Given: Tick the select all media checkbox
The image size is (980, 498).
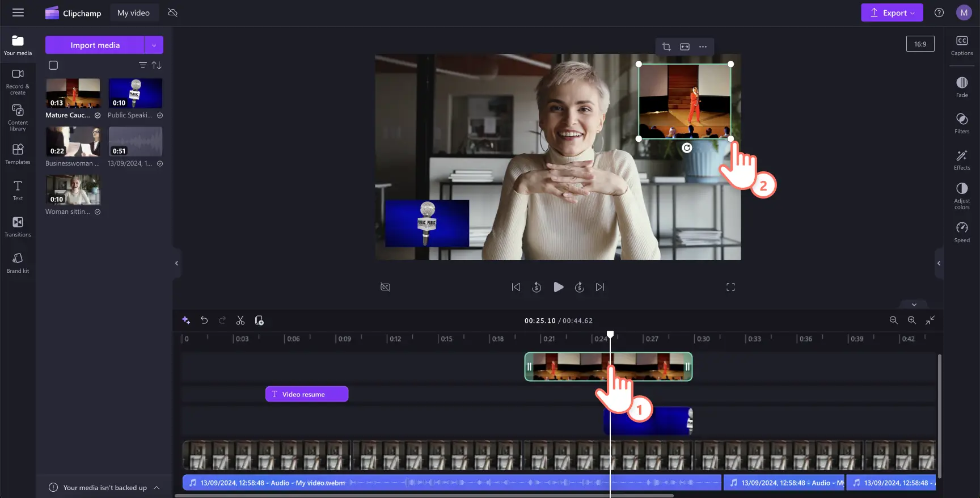Looking at the screenshot, I should click(53, 65).
